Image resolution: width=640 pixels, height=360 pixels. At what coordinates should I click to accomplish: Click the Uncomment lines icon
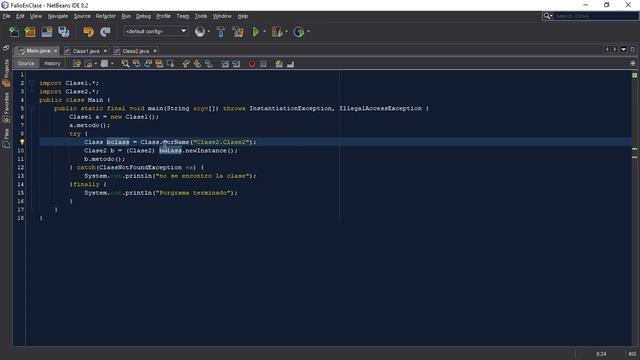pyautogui.click(x=290, y=64)
